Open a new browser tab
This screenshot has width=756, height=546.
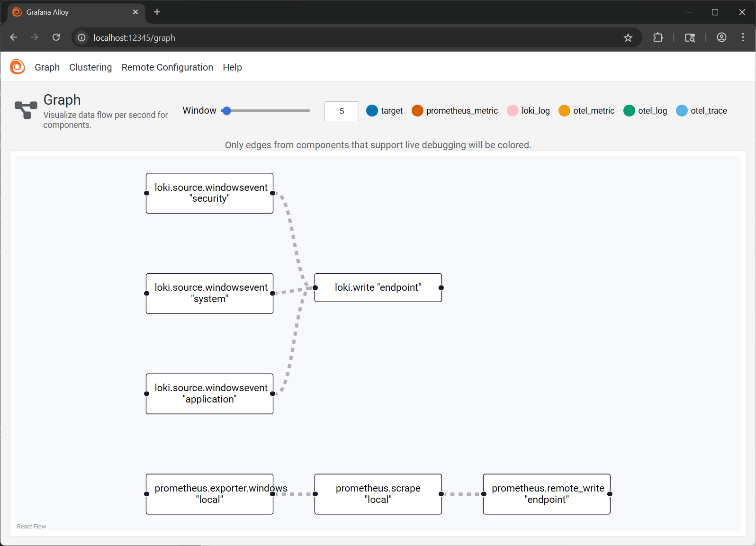157,12
